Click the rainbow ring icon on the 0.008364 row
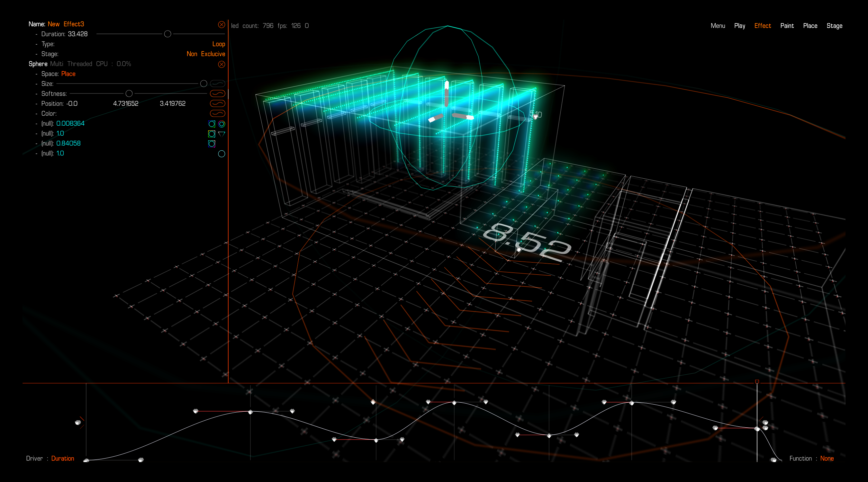868x482 pixels. [x=222, y=124]
